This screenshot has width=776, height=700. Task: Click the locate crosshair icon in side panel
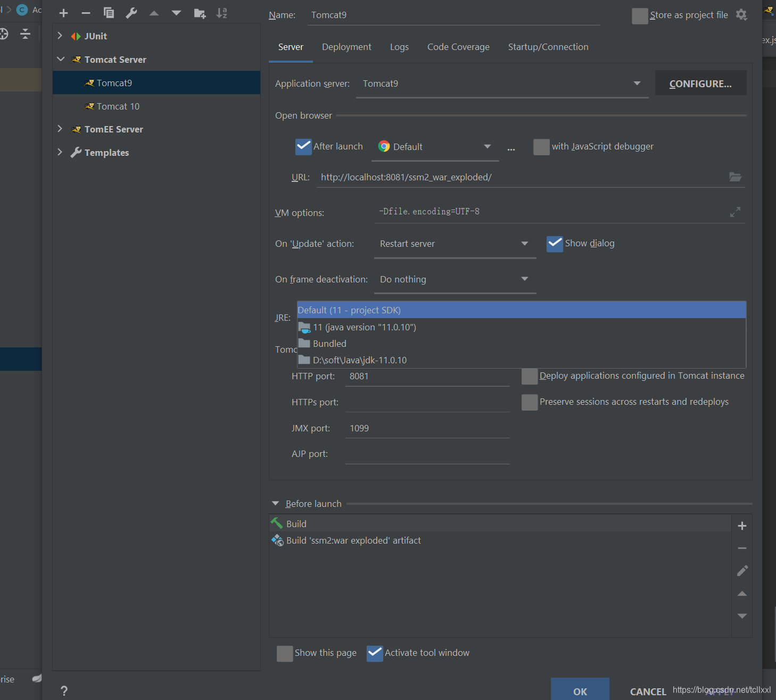pos(3,35)
